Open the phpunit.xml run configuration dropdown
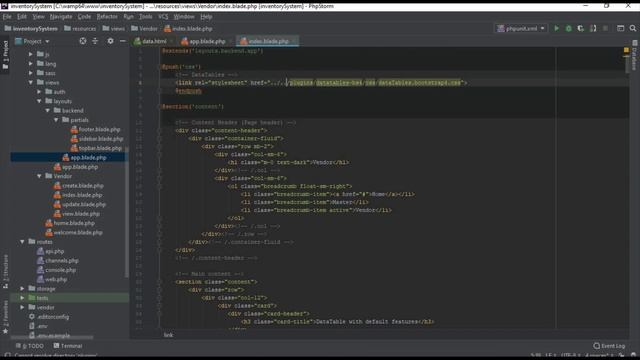The height and width of the screenshot is (360, 640). 521,29
